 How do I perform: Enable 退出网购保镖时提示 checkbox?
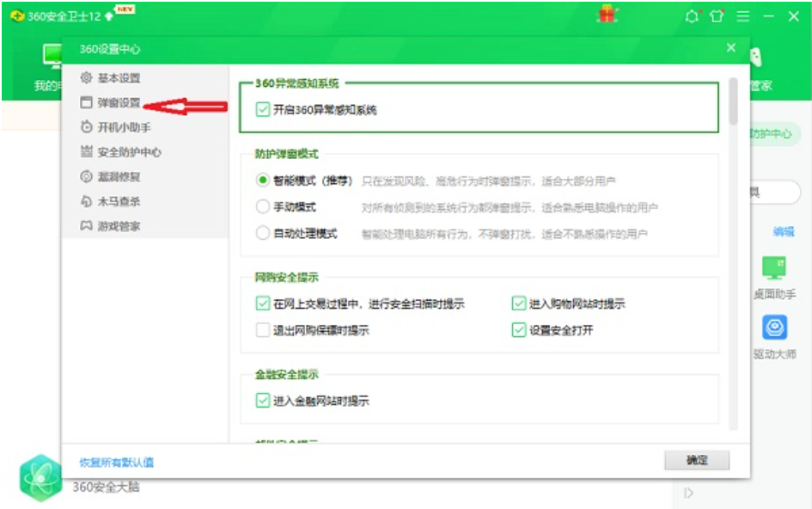263,329
